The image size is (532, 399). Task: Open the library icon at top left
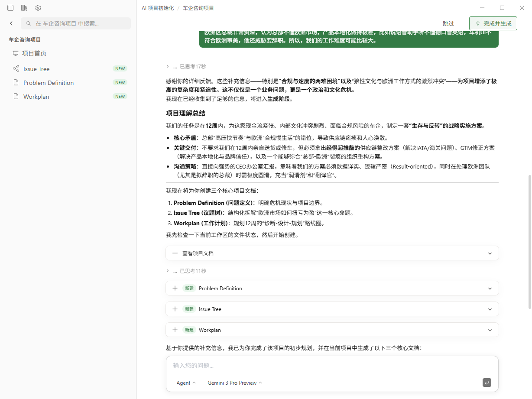24,7
